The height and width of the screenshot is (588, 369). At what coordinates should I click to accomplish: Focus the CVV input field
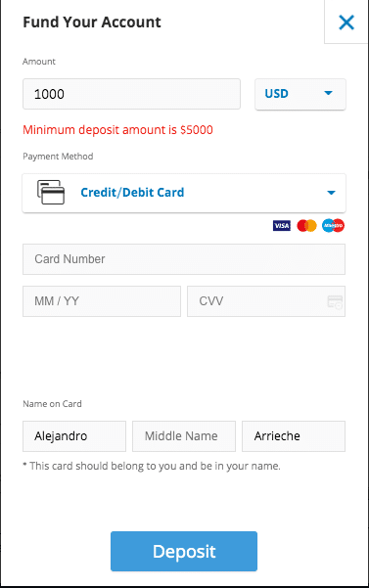(x=266, y=301)
